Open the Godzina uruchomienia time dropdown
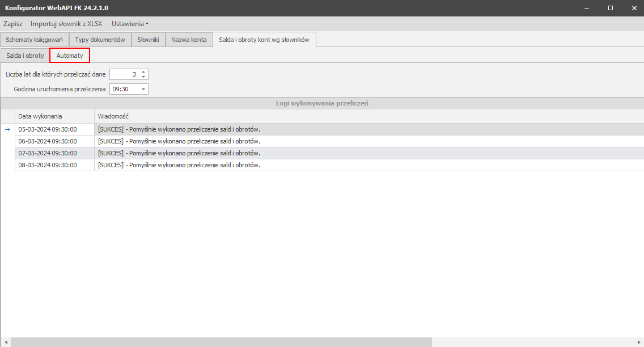This screenshot has height=347, width=644. (143, 89)
